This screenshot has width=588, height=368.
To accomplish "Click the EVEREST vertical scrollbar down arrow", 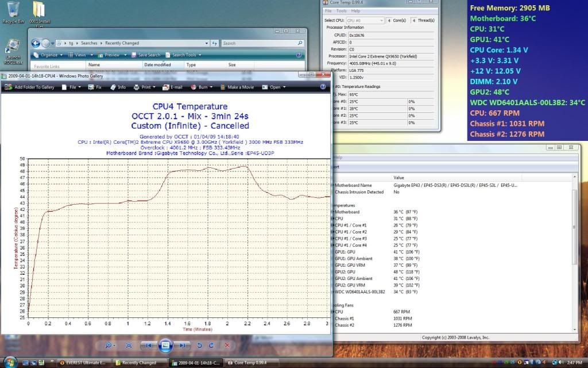I will [x=574, y=329].
